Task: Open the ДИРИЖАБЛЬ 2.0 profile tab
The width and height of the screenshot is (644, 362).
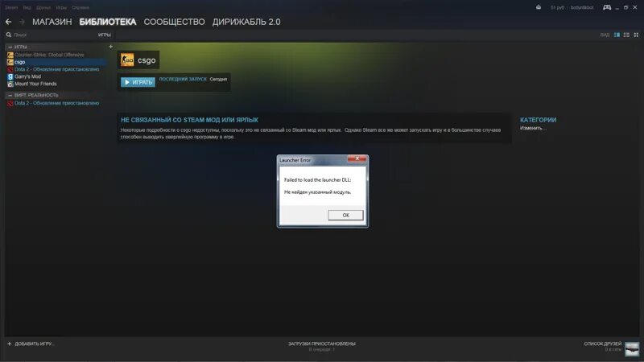Action: pos(246,22)
